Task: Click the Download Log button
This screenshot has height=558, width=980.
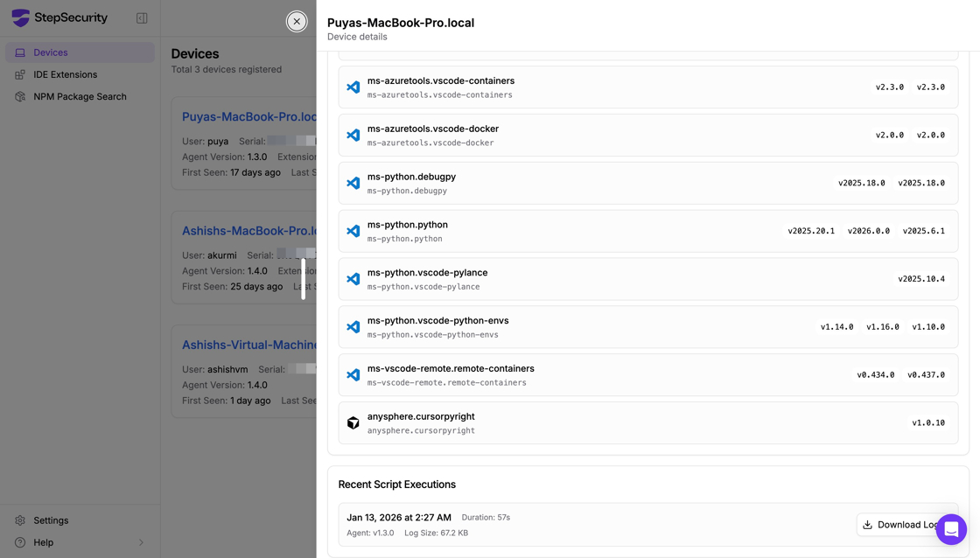Action: (900, 525)
